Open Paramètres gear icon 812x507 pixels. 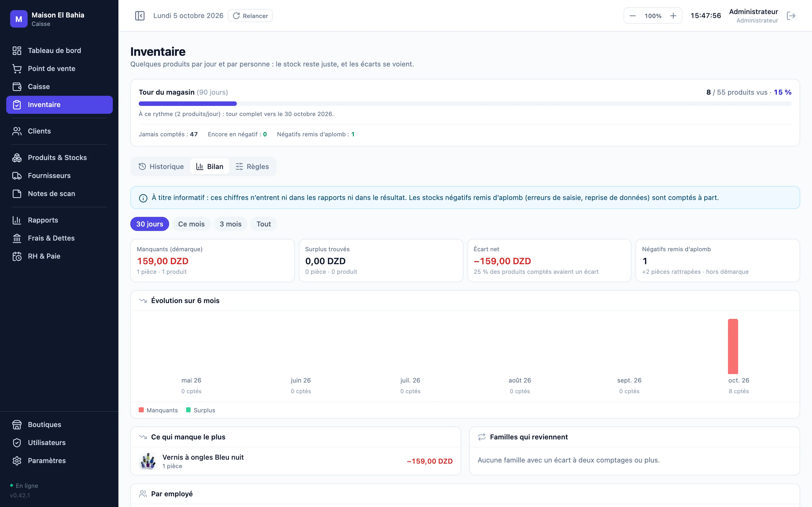tap(17, 461)
